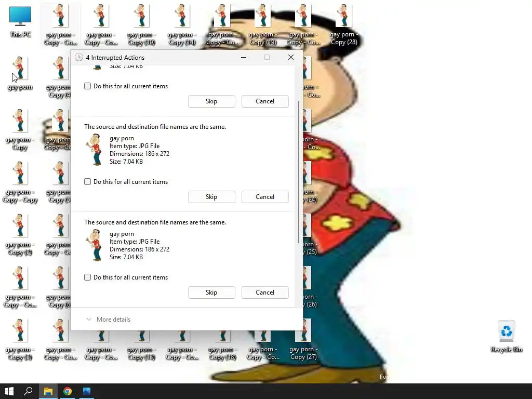Minimize the Interrupted Actions dialog
Screen dimensions: 532x399
click(243, 57)
